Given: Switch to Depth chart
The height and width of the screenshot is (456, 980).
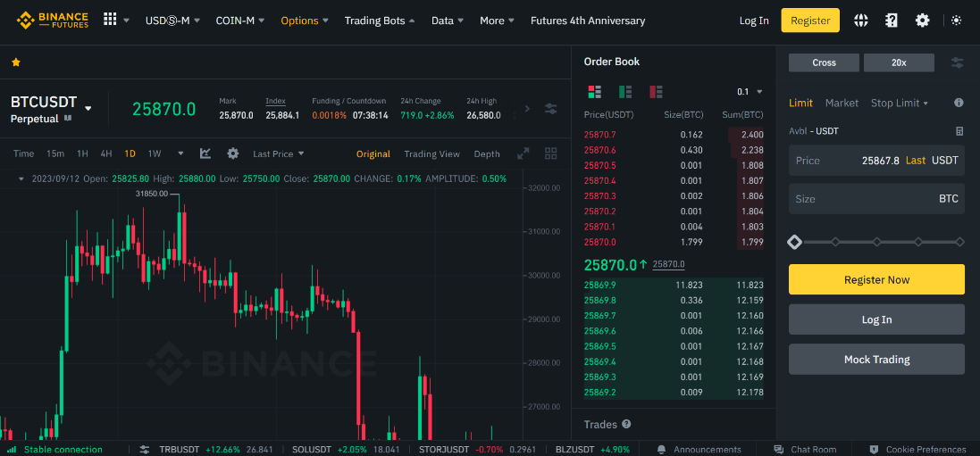Looking at the screenshot, I should (x=487, y=153).
